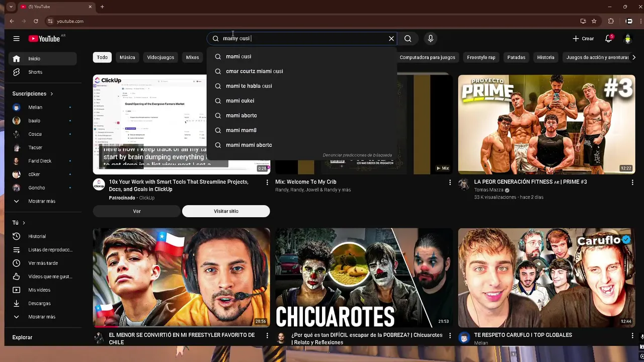This screenshot has height=362, width=644.
Task: Open the tab search dropdown in Chrome
Action: 11,7
